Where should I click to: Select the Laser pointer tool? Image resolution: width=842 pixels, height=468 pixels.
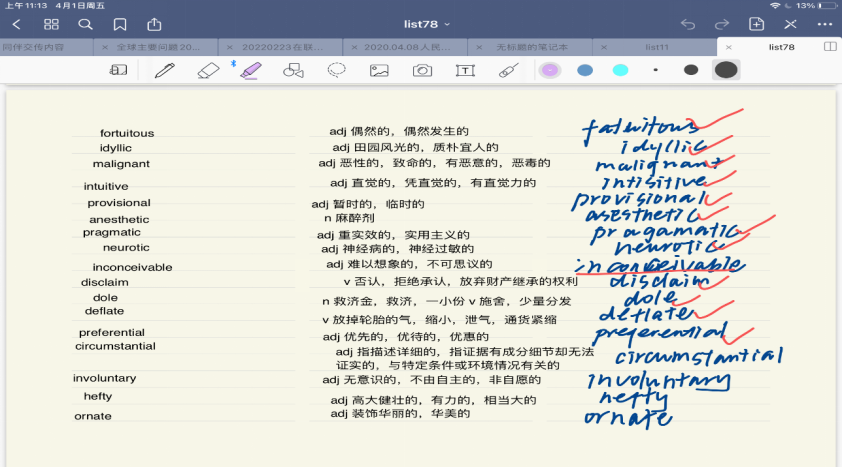coord(508,70)
